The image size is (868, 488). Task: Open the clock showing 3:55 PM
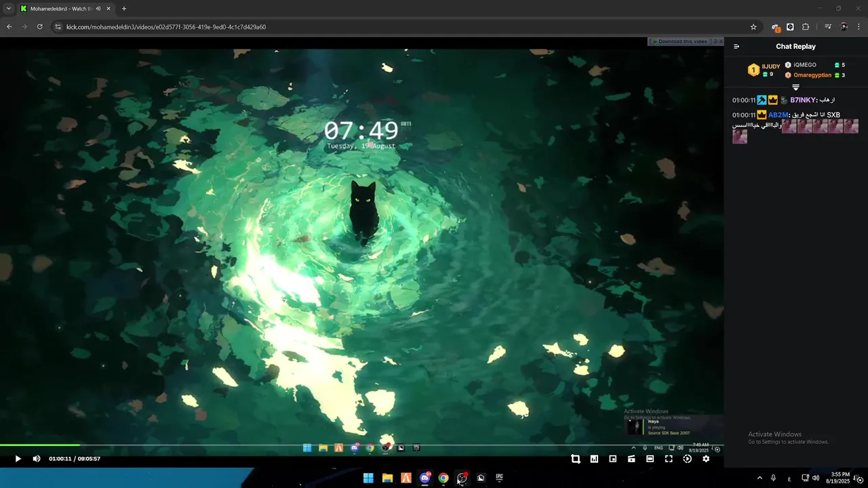pos(837,478)
